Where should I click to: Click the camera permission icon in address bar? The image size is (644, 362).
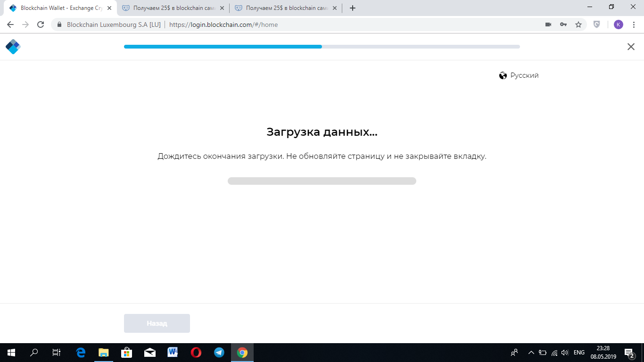pos(548,25)
